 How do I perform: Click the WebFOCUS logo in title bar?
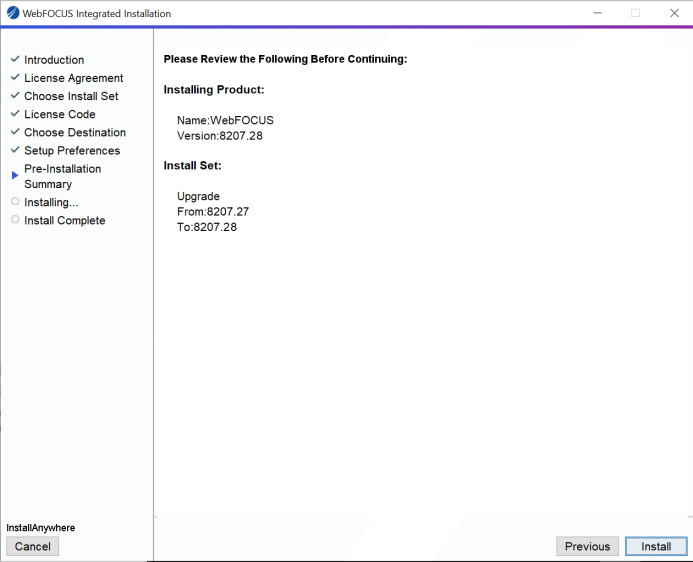tap(13, 13)
